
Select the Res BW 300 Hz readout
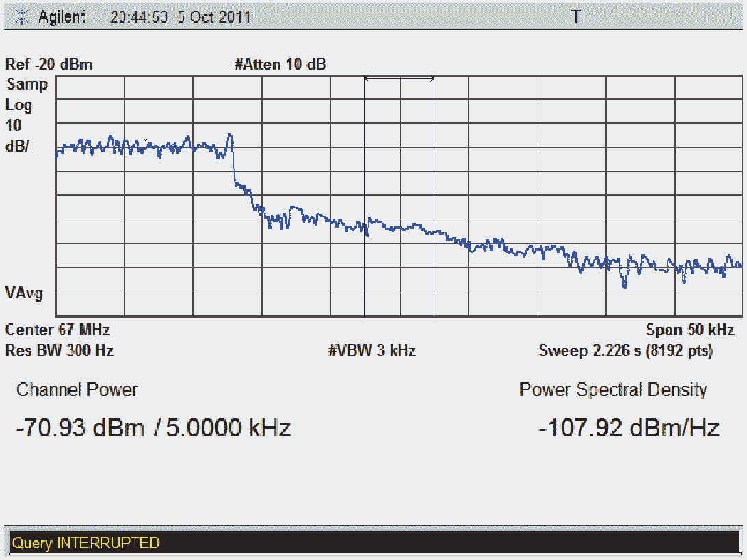59,351
